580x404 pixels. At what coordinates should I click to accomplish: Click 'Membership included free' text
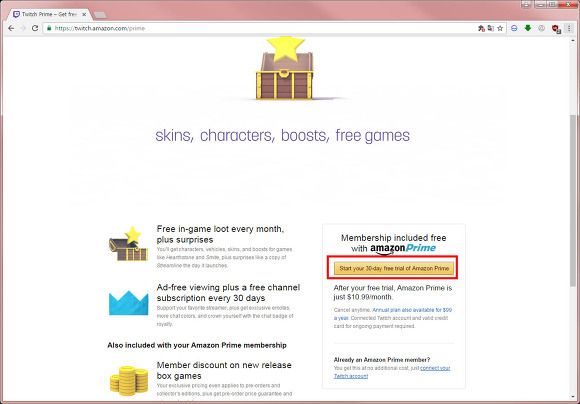pyautogui.click(x=394, y=238)
